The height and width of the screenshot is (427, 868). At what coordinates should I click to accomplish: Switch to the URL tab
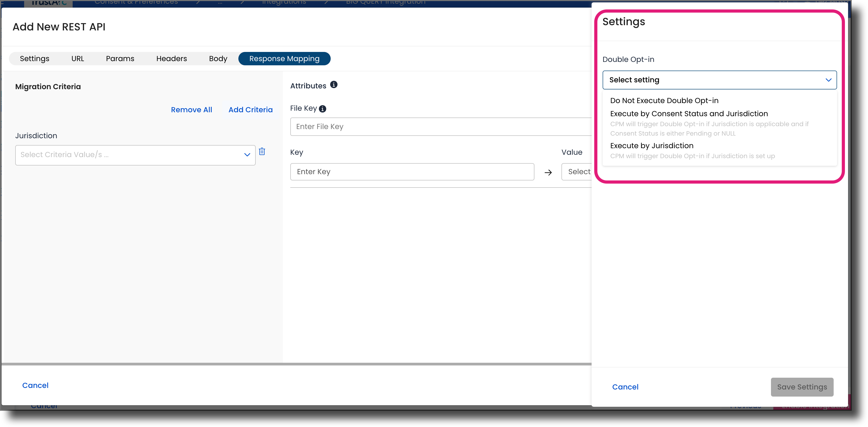78,59
